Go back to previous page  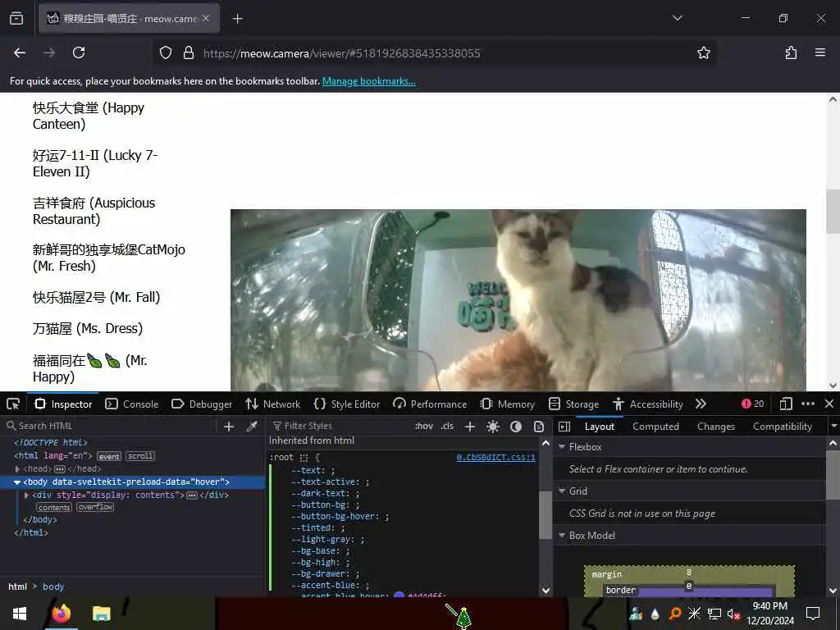(x=20, y=52)
